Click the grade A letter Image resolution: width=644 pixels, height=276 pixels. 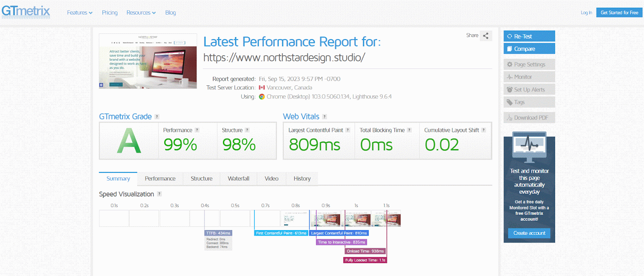click(x=129, y=141)
